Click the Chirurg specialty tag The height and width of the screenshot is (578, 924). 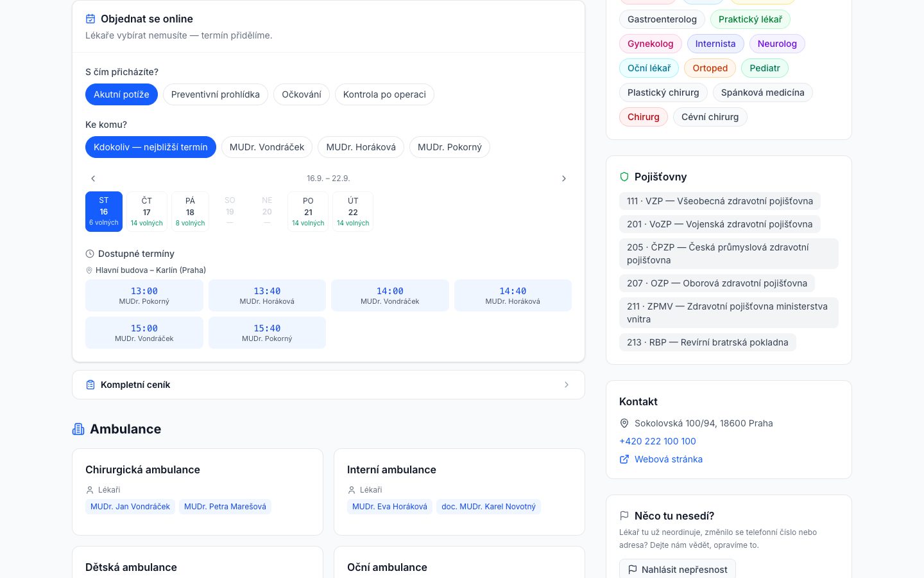[644, 117]
